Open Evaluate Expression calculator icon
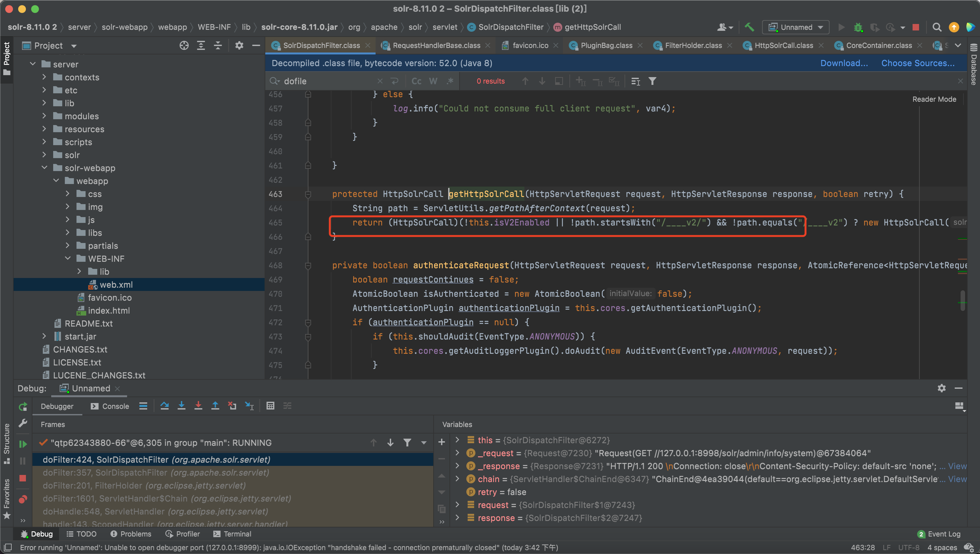The image size is (980, 554). click(x=270, y=406)
